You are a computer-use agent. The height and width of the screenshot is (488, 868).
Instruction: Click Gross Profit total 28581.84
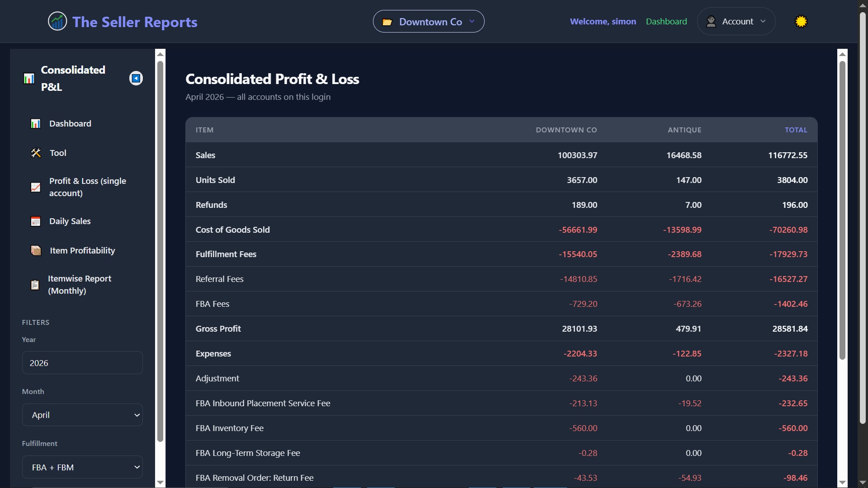pyautogui.click(x=790, y=328)
